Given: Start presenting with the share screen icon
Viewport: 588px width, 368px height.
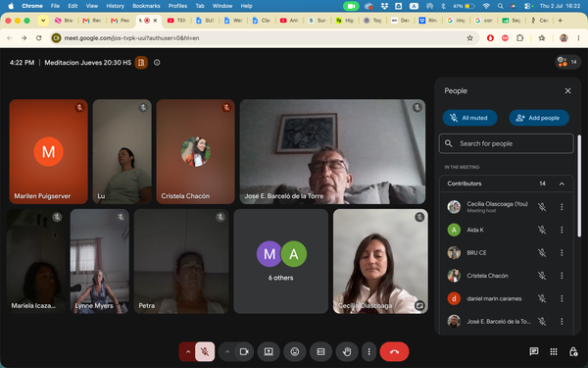Looking at the screenshot, I should click(269, 351).
